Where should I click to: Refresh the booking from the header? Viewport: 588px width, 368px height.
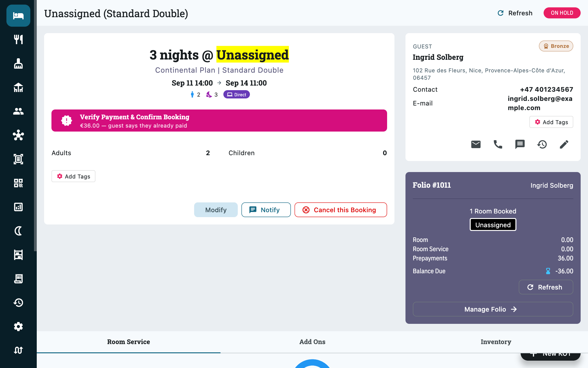[x=515, y=13]
